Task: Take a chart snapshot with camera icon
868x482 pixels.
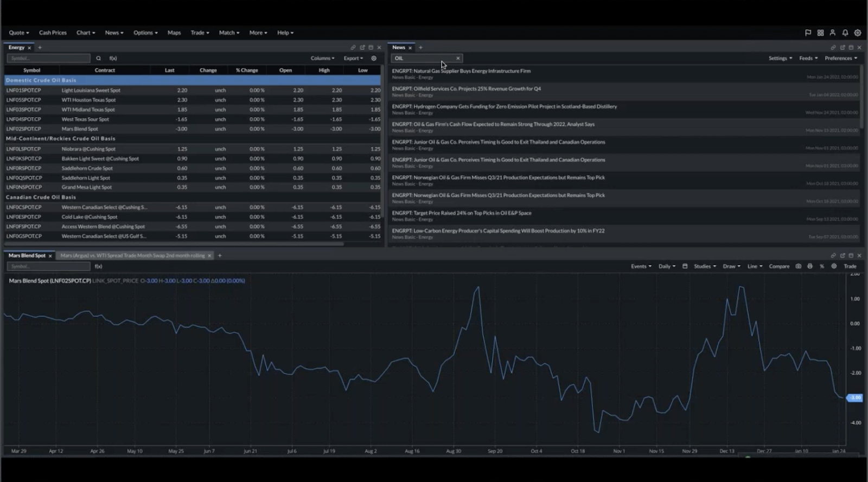Action: pos(798,266)
